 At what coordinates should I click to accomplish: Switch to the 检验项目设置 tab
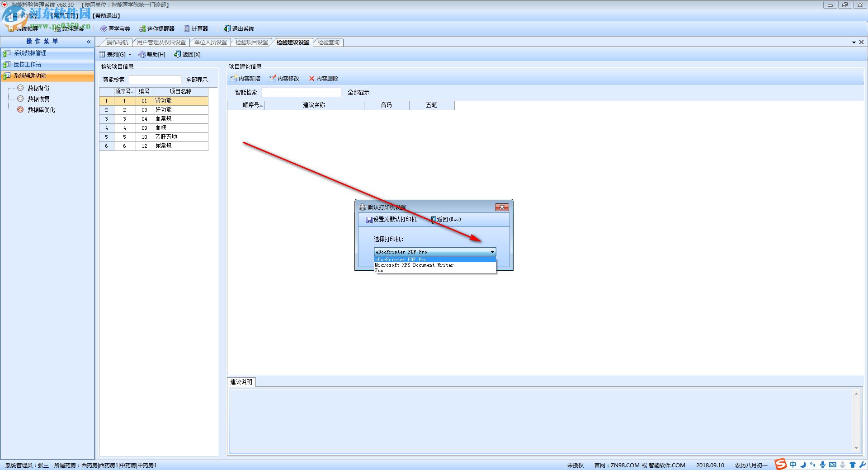(x=252, y=42)
